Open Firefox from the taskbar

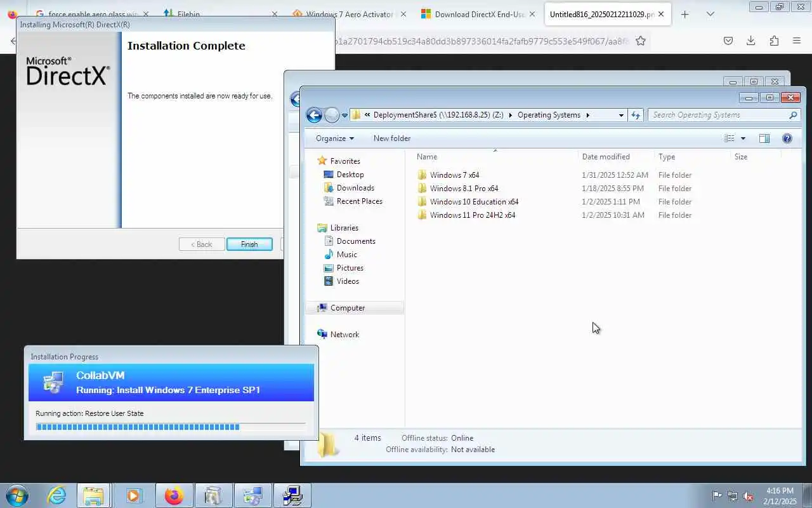tap(173, 495)
